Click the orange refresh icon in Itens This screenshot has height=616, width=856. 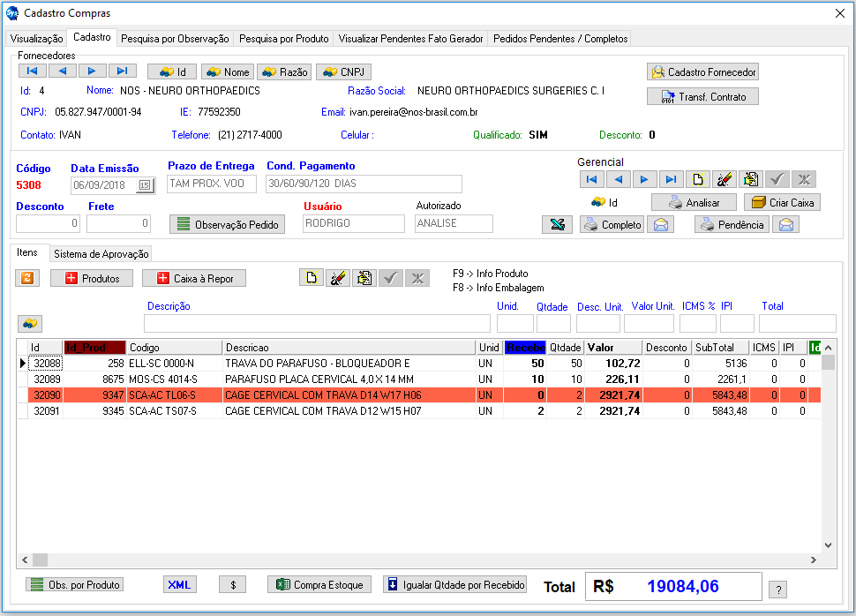26,278
